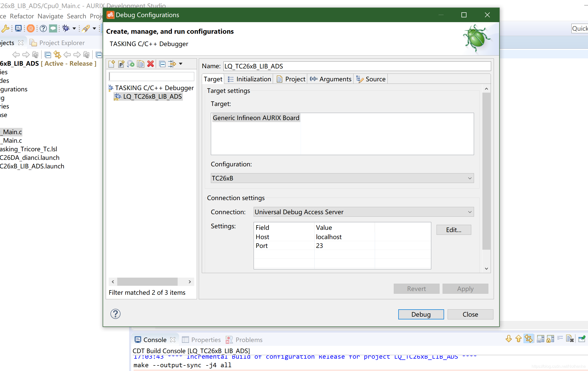Open the filter launch configurations dropdown arrow

181,64
